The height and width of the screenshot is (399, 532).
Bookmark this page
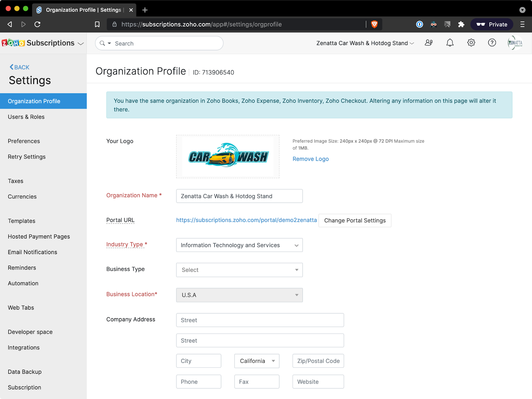point(97,24)
